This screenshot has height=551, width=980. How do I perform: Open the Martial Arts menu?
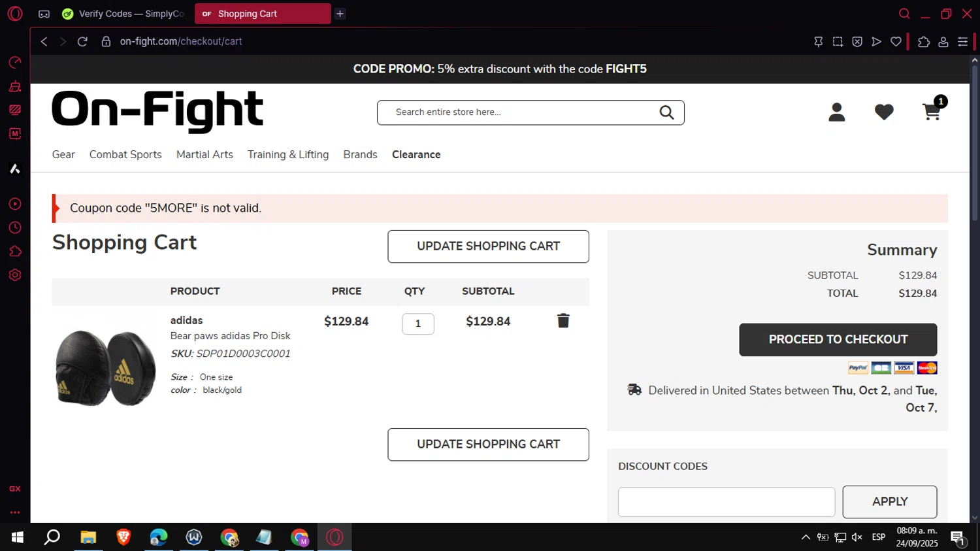204,154
